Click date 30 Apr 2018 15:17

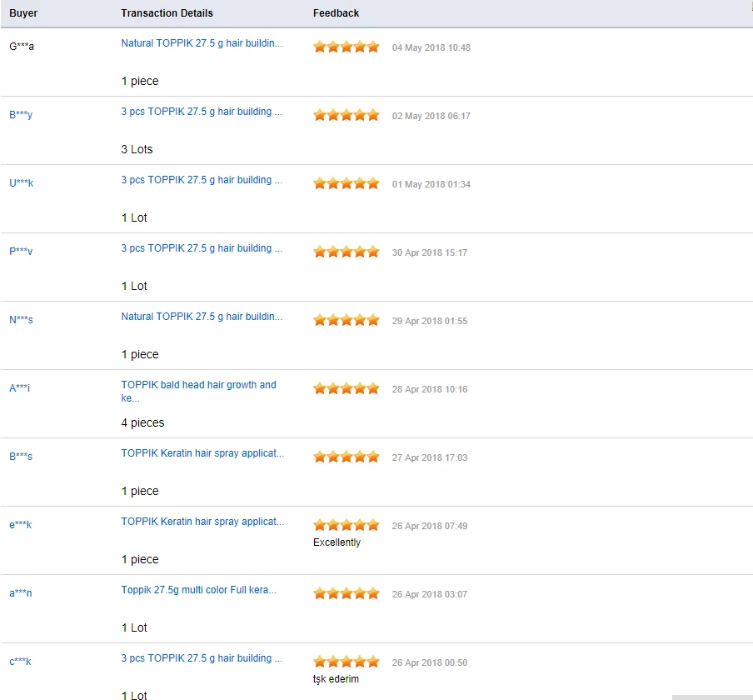pyautogui.click(x=429, y=252)
